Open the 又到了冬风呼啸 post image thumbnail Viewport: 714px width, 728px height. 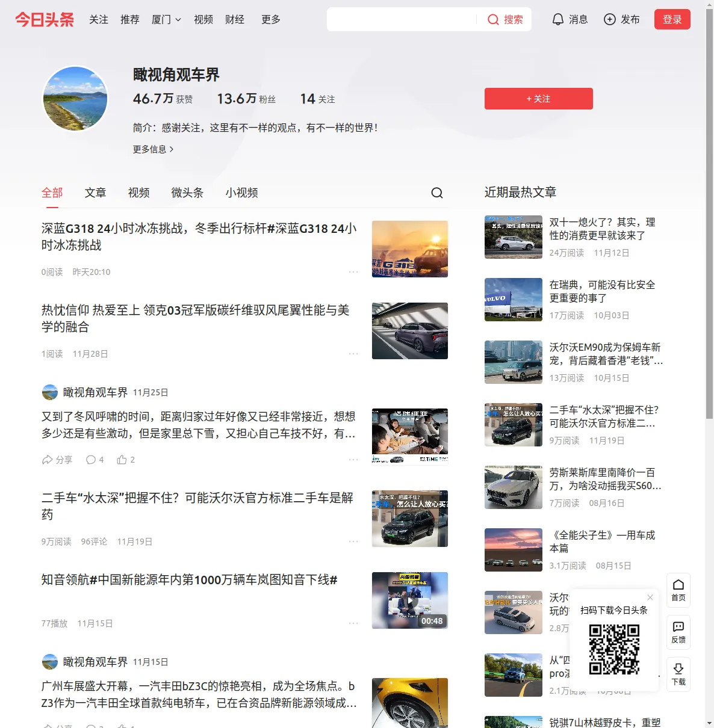(x=410, y=437)
